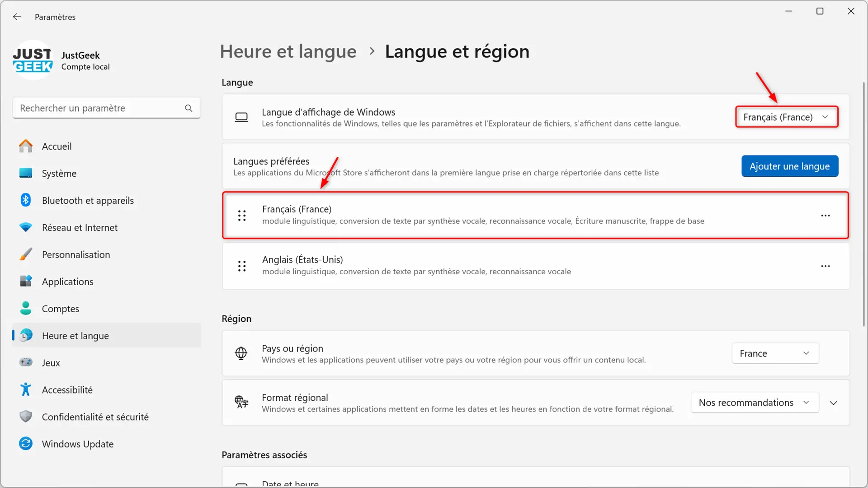868x488 pixels.
Task: Open more options for Français (France)
Action: [x=826, y=216]
